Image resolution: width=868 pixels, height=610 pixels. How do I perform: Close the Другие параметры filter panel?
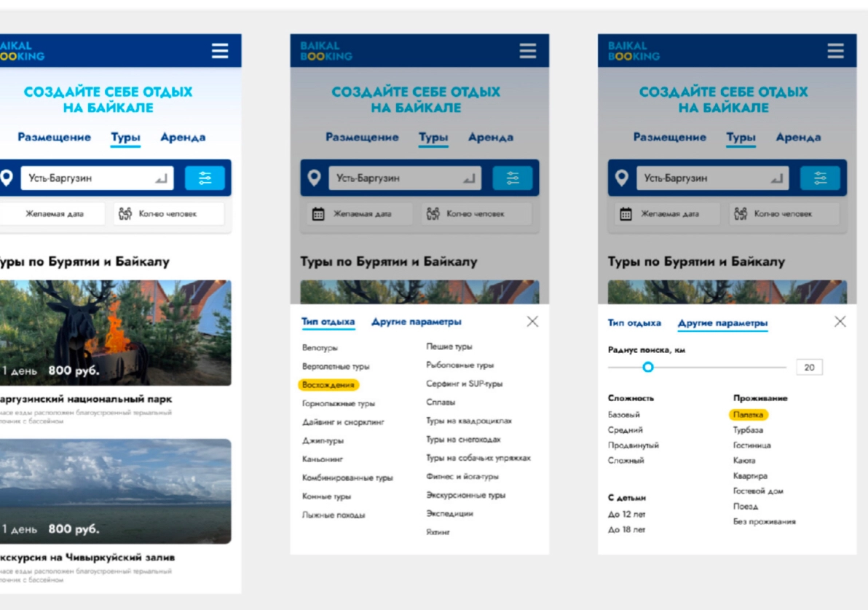tap(840, 322)
